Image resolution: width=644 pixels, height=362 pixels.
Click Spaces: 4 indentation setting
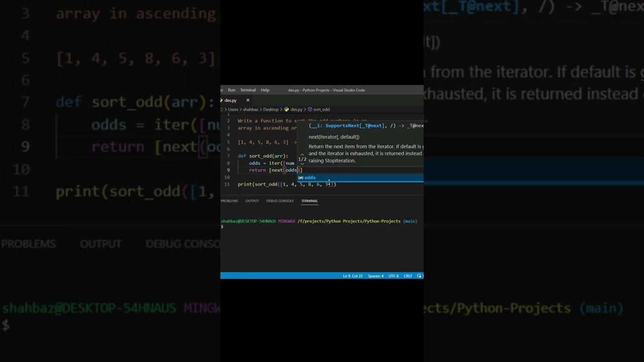375,276
